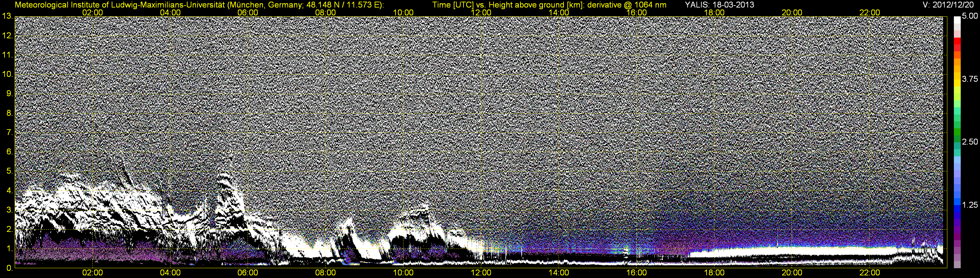
Task: Click the 16:00 label on the bottom time axis
Action: coord(636,273)
